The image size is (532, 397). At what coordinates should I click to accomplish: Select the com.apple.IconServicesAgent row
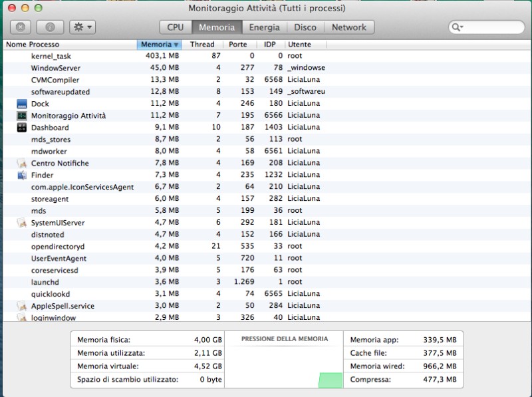click(x=267, y=187)
